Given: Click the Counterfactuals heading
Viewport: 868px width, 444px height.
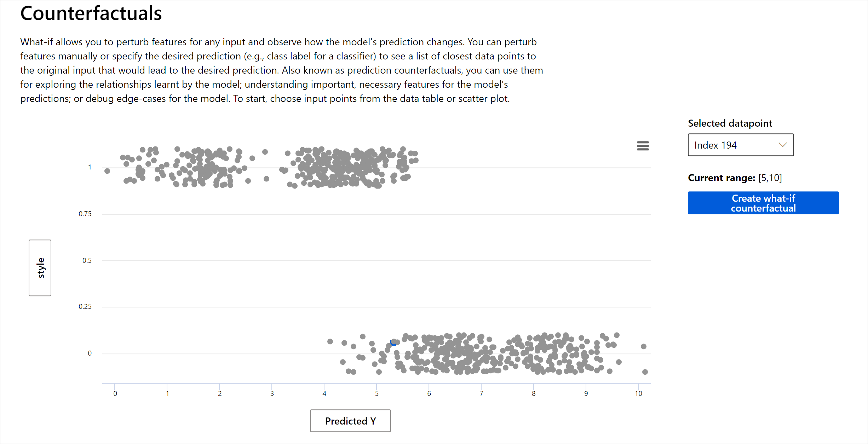Looking at the screenshot, I should click(x=91, y=13).
